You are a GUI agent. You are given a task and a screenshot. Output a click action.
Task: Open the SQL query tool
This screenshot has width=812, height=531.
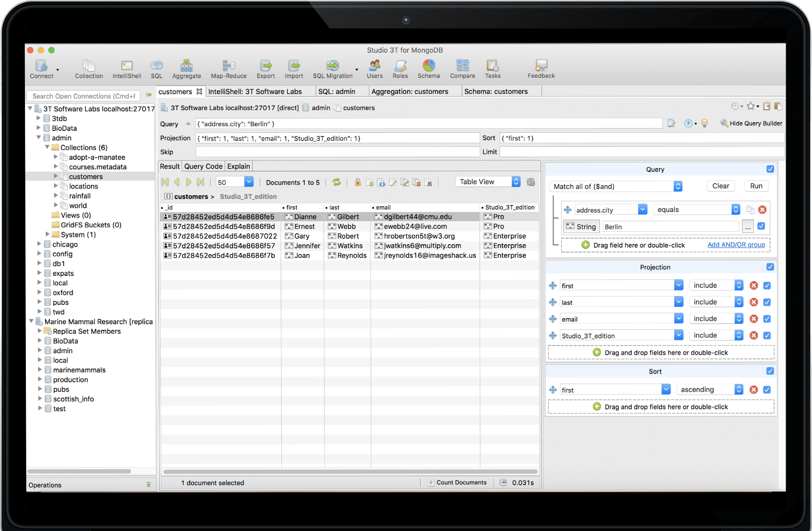pos(157,68)
